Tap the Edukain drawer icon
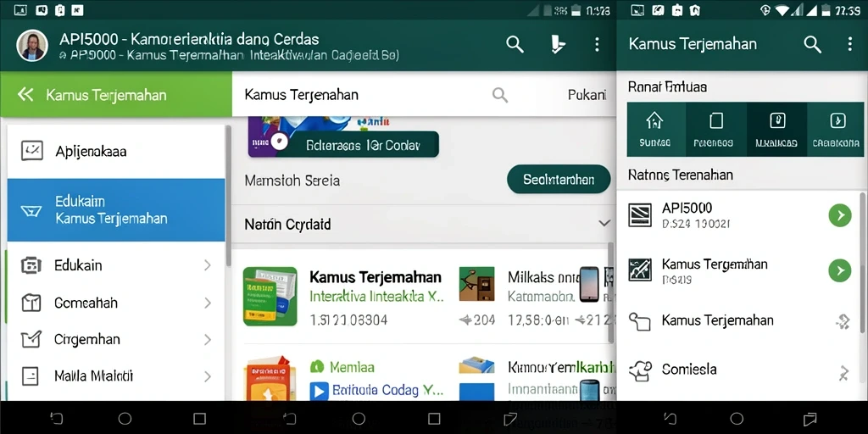This screenshot has width=868, height=434. [31, 265]
